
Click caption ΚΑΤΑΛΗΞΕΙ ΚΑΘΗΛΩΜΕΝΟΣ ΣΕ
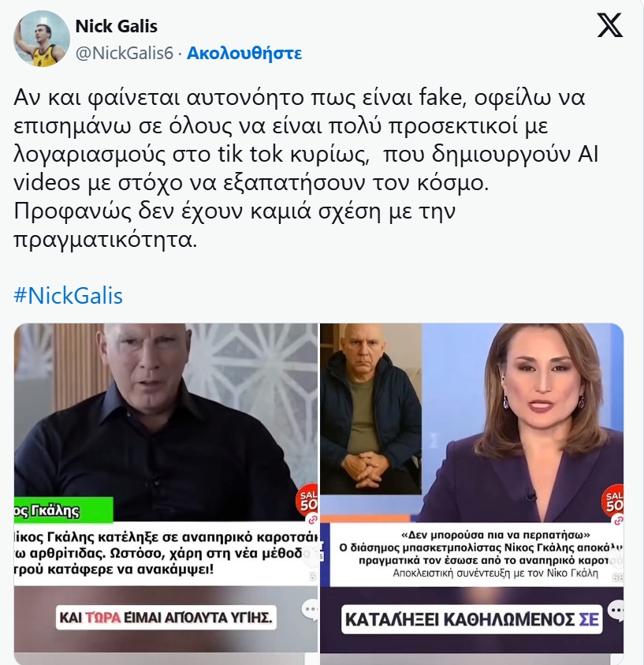[x=471, y=619]
